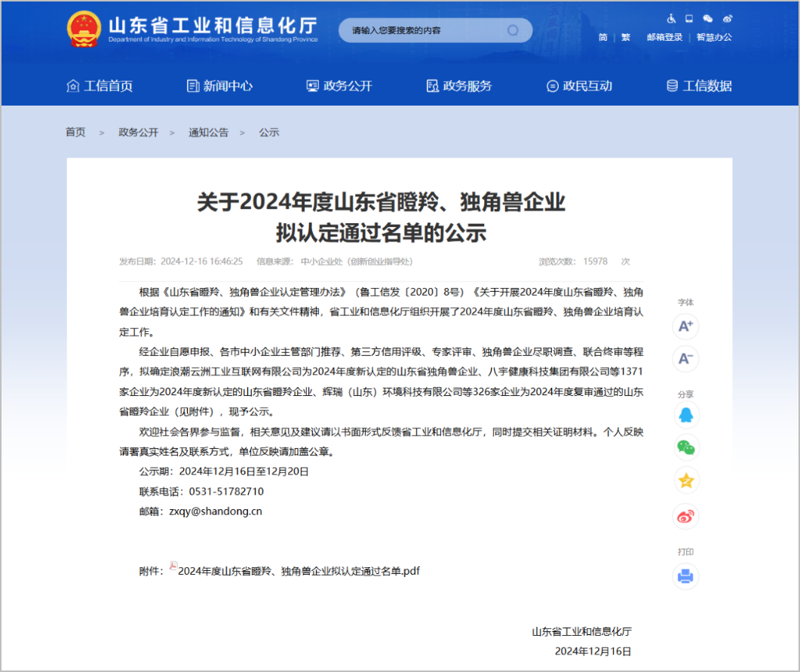The height and width of the screenshot is (672, 800).
Task: Share article via red Weibo icon
Action: [x=685, y=517]
